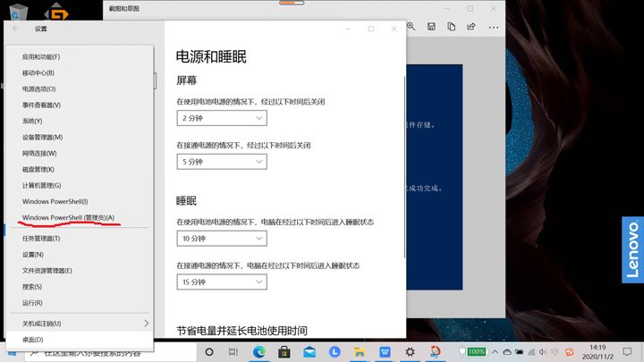Click the network Wi-Fi icon in tray
Viewport: 644px width, 362px height.
(x=531, y=352)
